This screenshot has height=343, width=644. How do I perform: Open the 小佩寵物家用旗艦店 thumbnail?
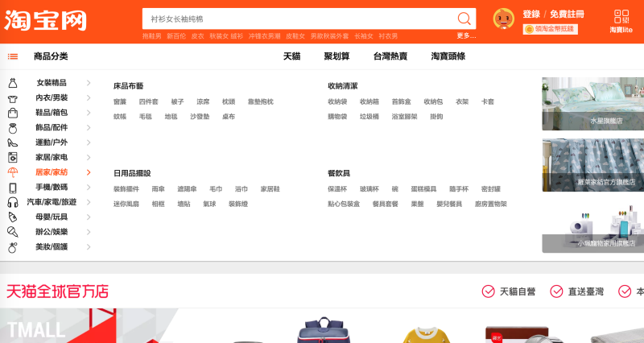[593, 226]
